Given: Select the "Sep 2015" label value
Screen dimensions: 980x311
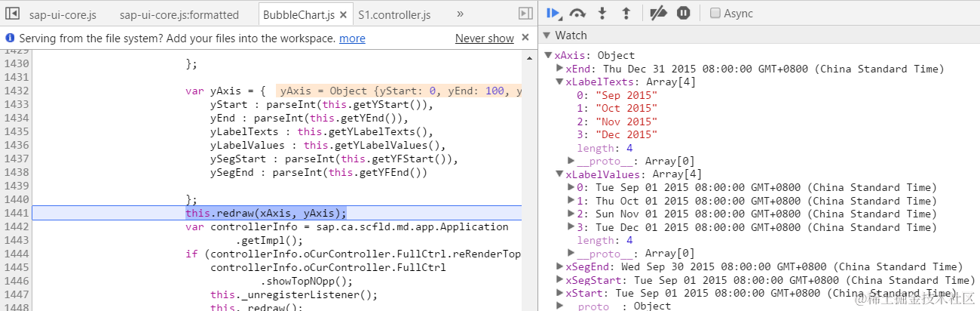Looking at the screenshot, I should (626, 95).
